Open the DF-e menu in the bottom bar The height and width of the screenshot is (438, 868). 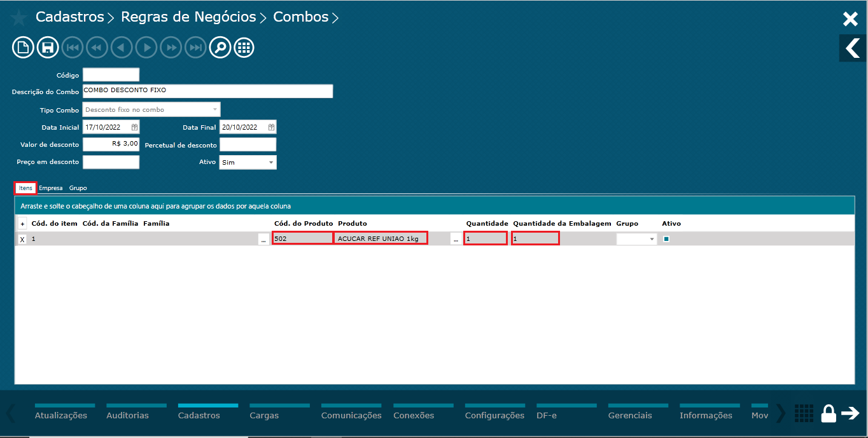pyautogui.click(x=547, y=415)
